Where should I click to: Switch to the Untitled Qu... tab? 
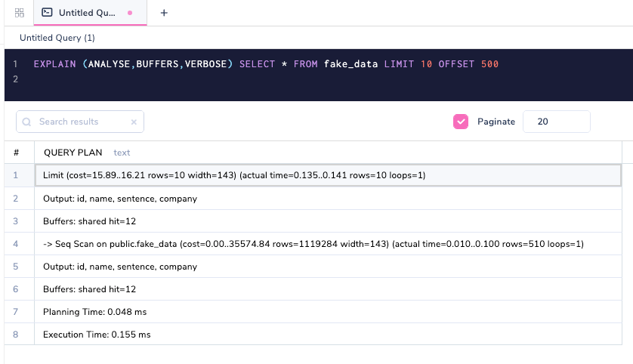(87, 13)
